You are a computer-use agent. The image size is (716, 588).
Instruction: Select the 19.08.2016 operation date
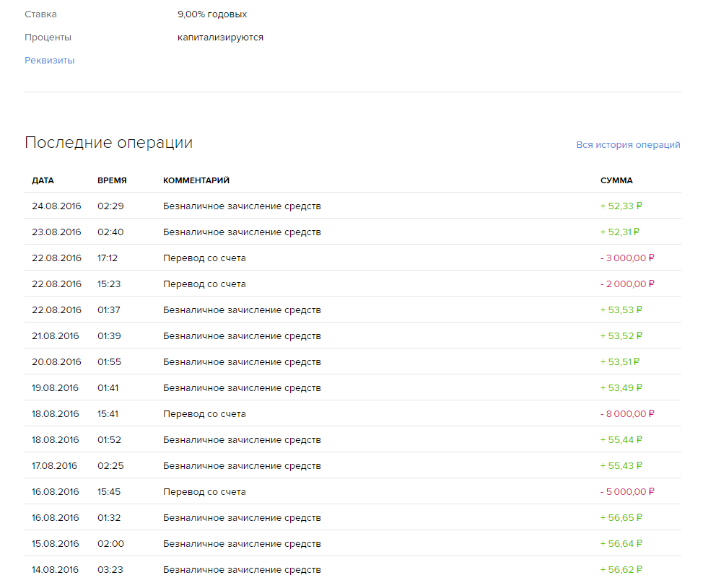(56, 388)
